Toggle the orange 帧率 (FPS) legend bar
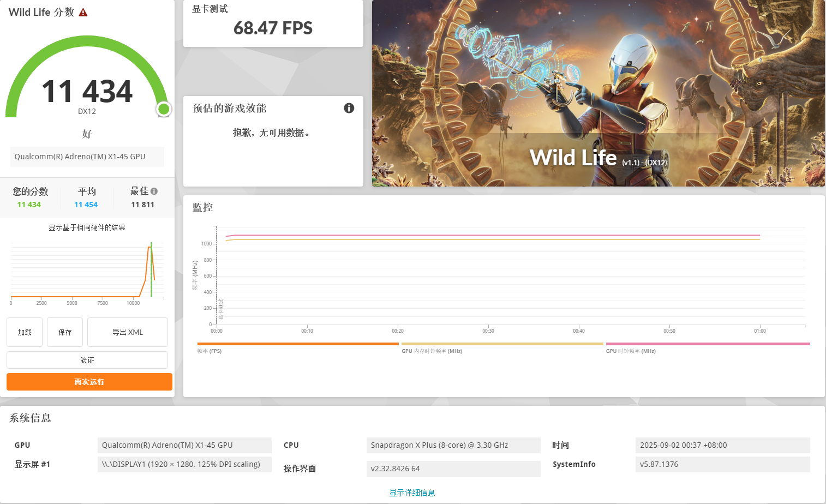This screenshot has height=504, width=826. point(298,344)
